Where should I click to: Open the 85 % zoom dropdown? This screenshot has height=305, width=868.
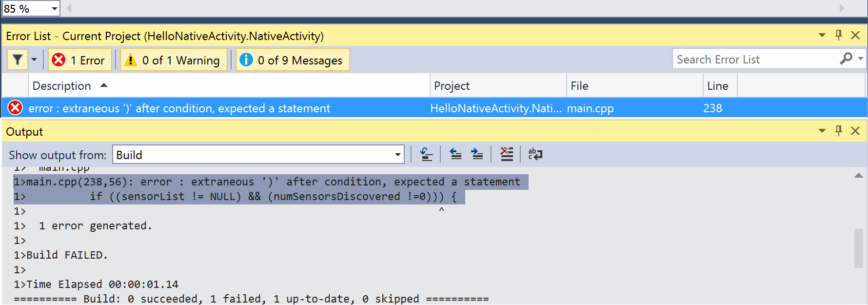click(x=54, y=9)
